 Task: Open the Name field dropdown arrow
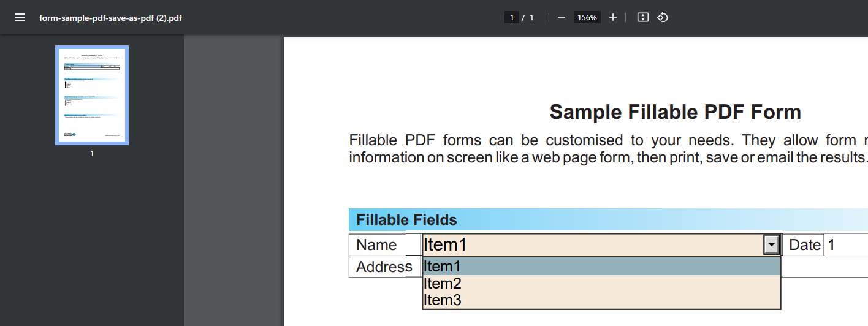[x=771, y=245]
